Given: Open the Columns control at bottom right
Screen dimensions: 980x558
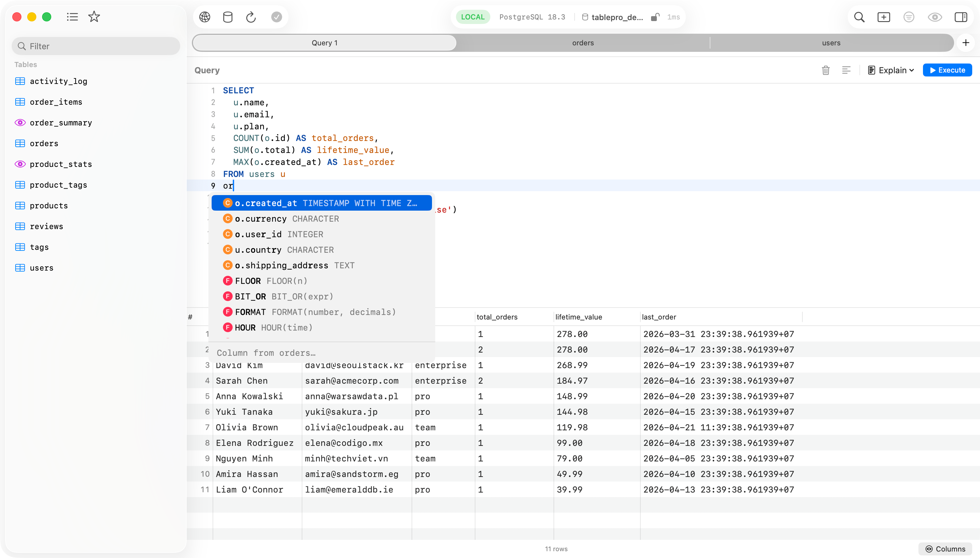Looking at the screenshot, I should [x=944, y=549].
